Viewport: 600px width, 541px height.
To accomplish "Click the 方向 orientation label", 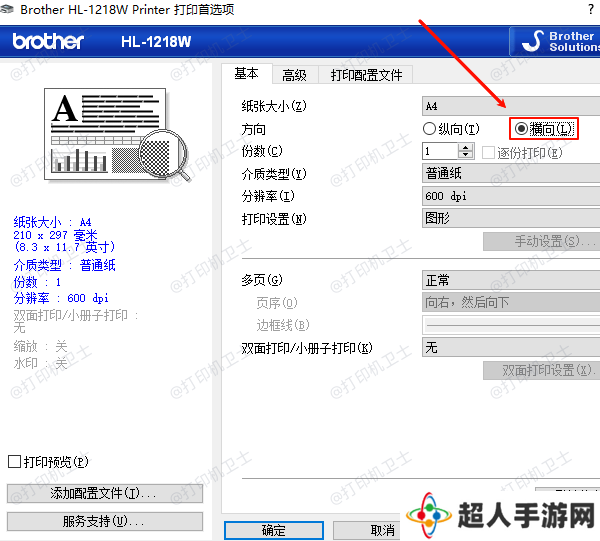I will click(253, 129).
